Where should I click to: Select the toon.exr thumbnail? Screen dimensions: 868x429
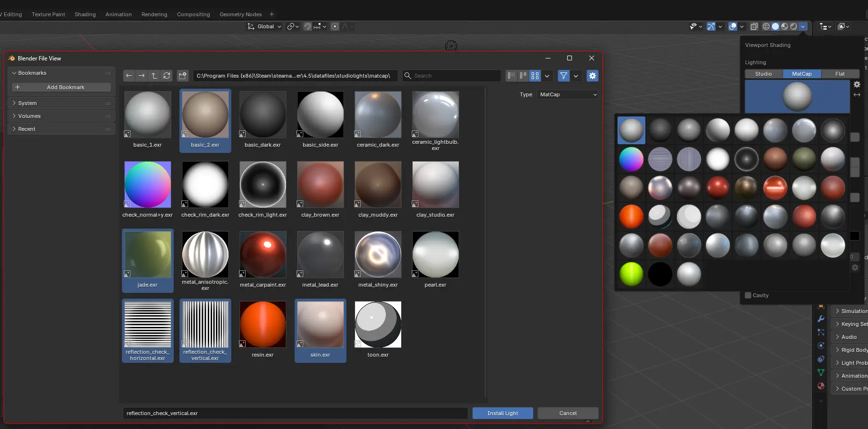click(378, 325)
